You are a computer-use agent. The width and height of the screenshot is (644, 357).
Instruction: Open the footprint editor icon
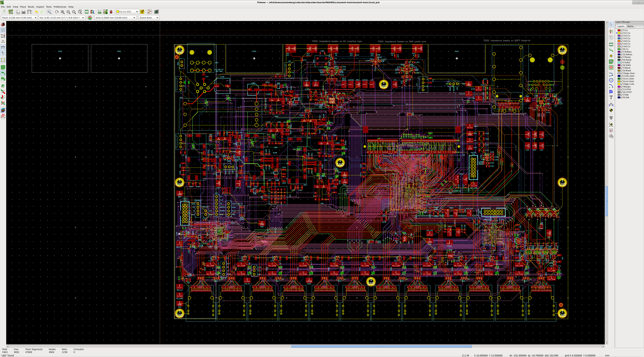click(87, 12)
